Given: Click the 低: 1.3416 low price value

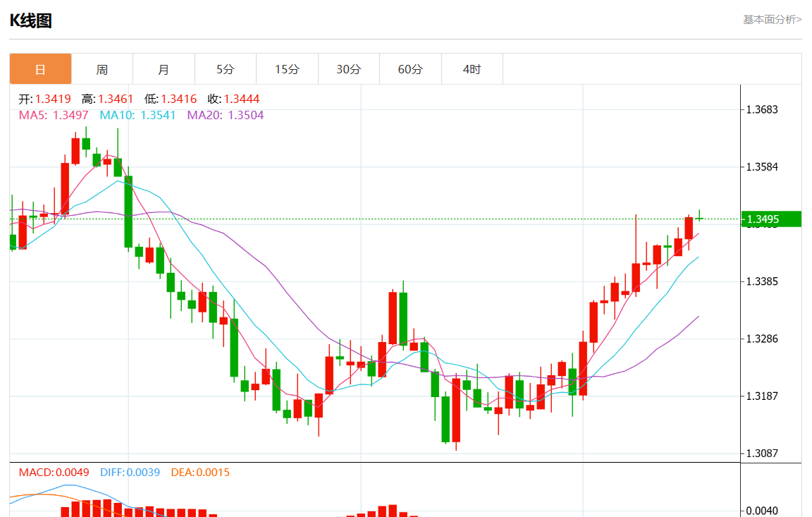Looking at the screenshot, I should (x=171, y=99).
